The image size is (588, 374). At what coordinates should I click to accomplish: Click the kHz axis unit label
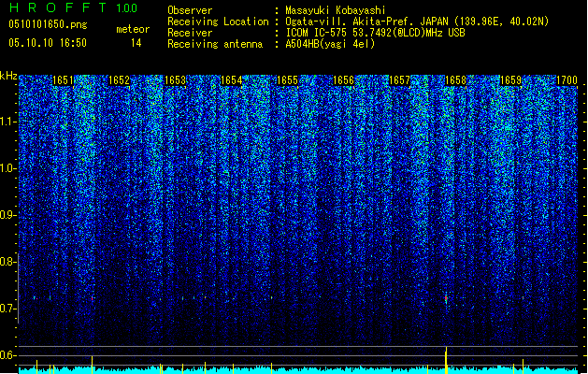[8, 76]
